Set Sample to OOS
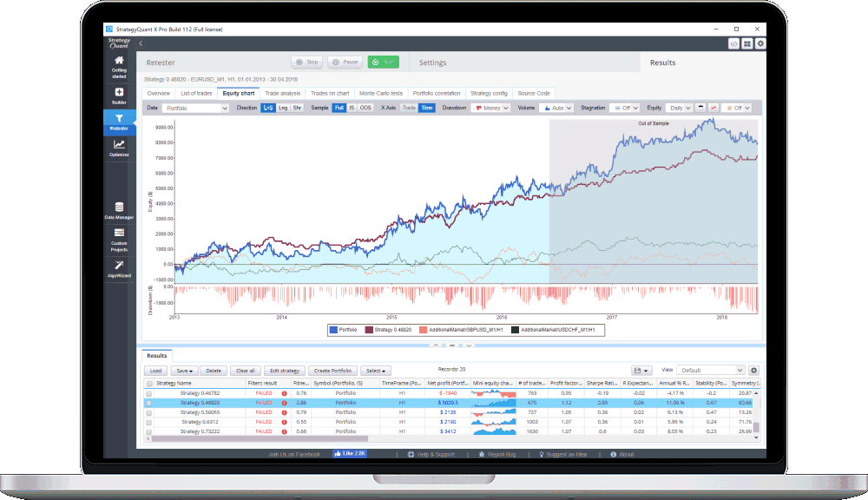Screen dimensions: 868x500 pyautogui.click(x=365, y=108)
